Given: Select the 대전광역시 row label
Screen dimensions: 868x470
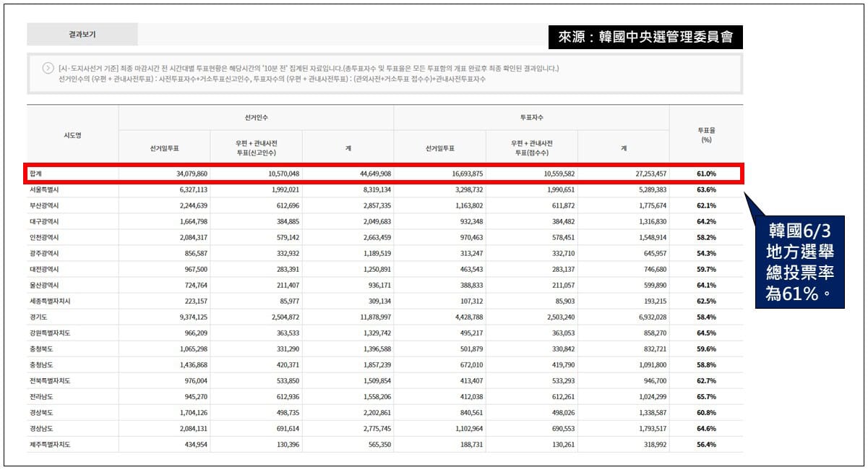Looking at the screenshot, I should [44, 270].
